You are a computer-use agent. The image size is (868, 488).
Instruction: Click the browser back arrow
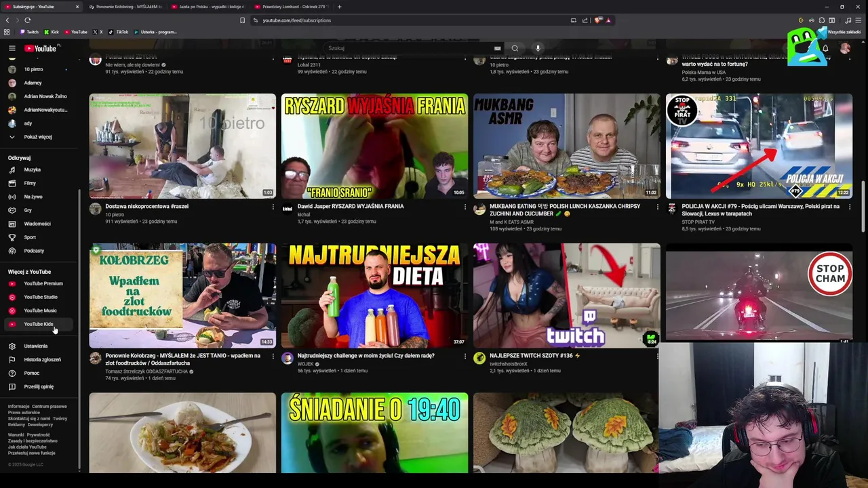tap(7, 20)
